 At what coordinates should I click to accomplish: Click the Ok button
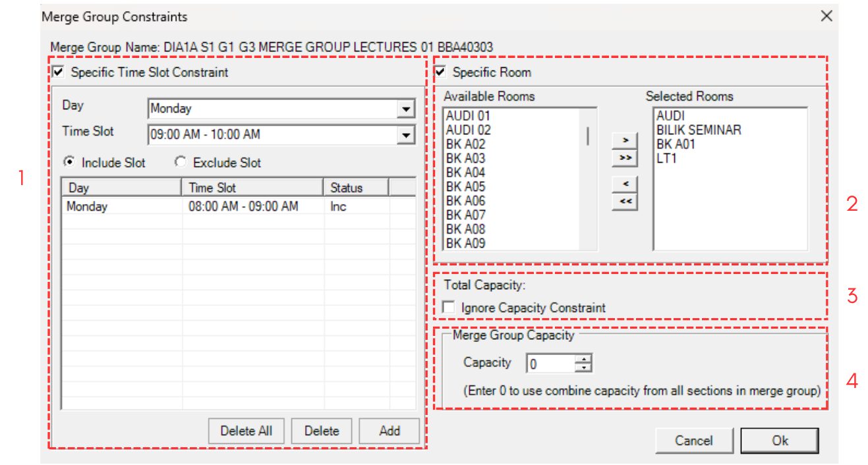(779, 441)
